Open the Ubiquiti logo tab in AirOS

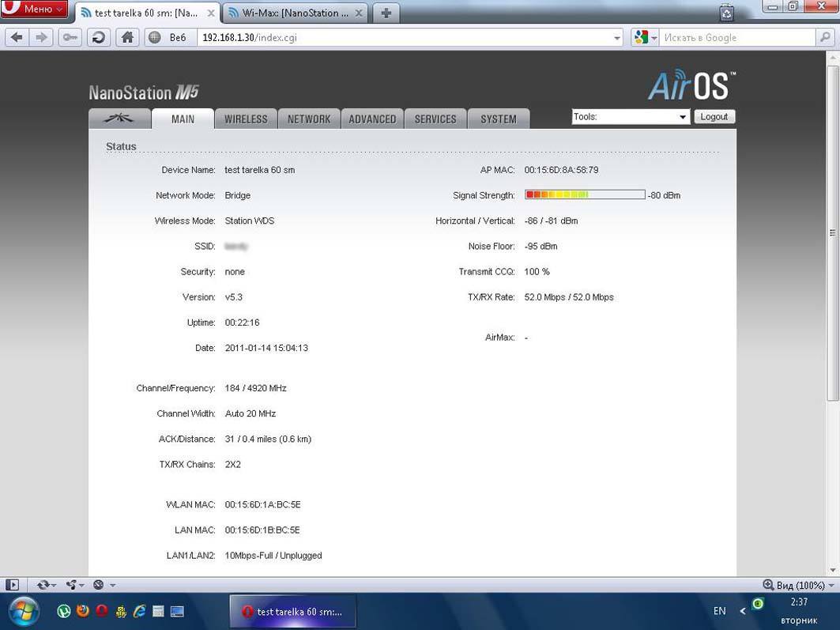pos(119,119)
